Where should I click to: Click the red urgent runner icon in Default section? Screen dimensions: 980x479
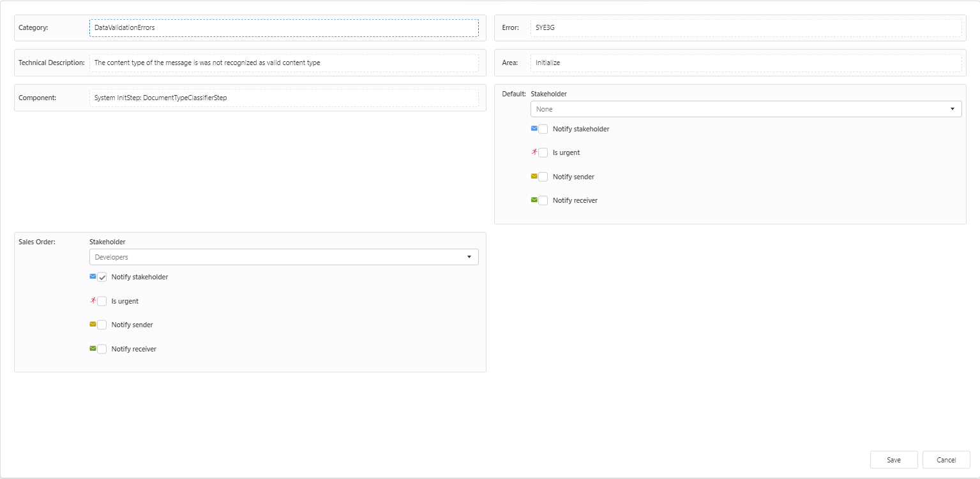click(x=534, y=152)
